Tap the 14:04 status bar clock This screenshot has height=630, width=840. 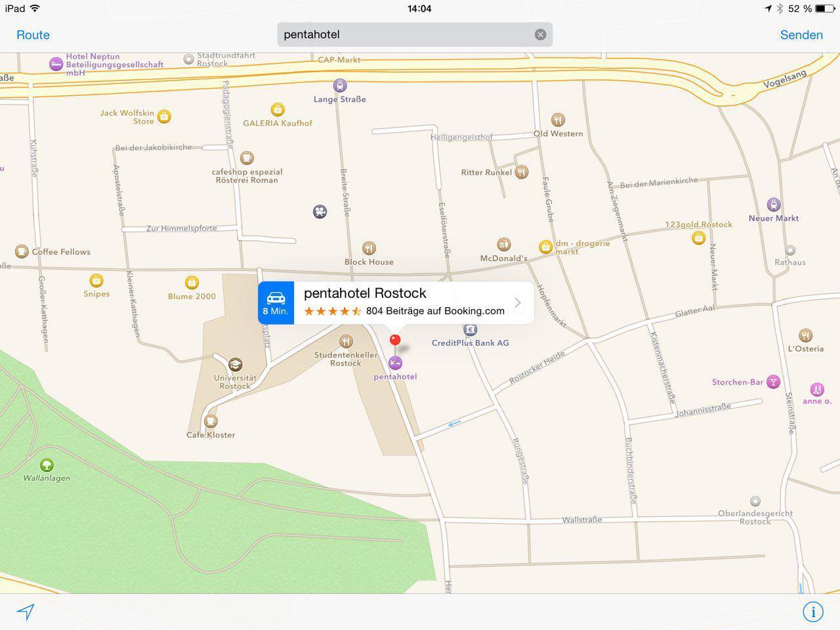pyautogui.click(x=419, y=9)
